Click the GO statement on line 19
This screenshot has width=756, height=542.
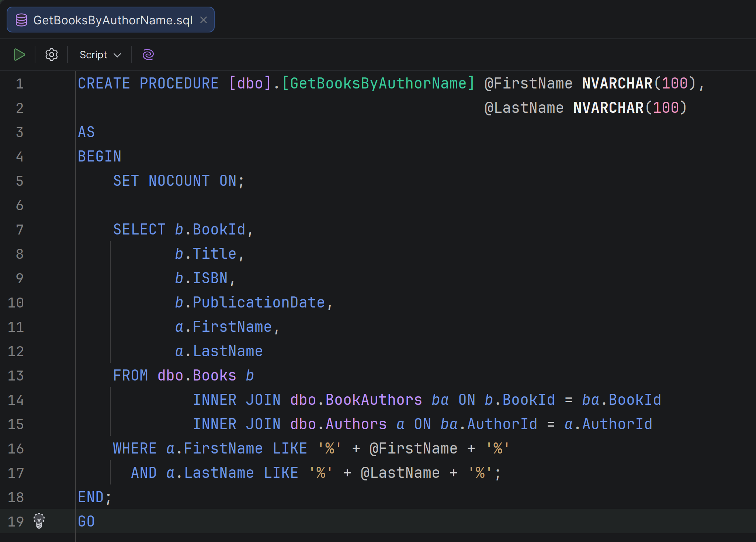click(x=86, y=521)
